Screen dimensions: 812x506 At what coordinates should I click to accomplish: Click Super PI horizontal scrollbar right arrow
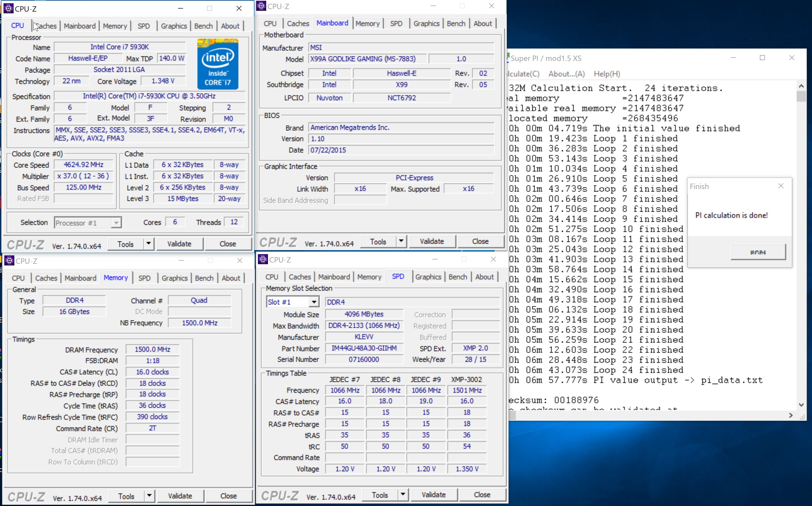(x=791, y=415)
